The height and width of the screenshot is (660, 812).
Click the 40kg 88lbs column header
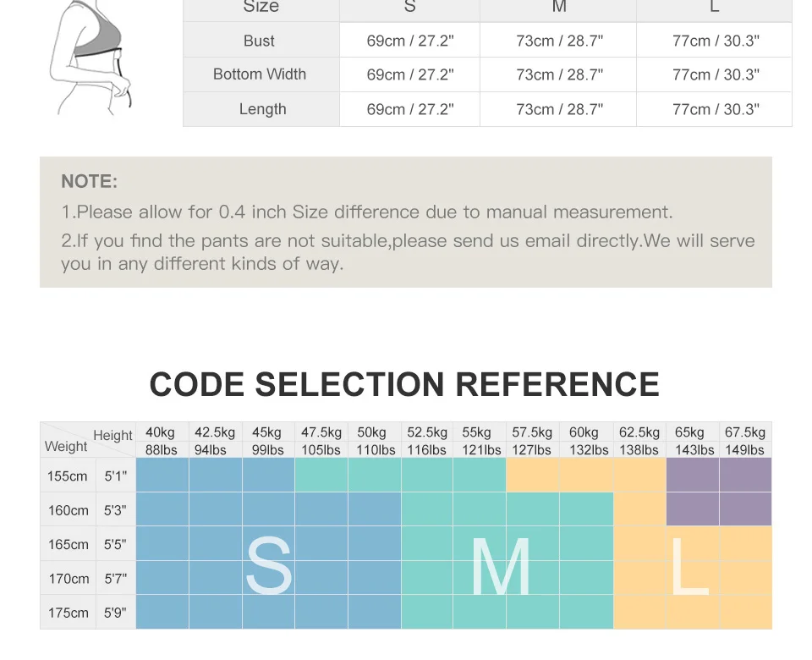[162, 441]
